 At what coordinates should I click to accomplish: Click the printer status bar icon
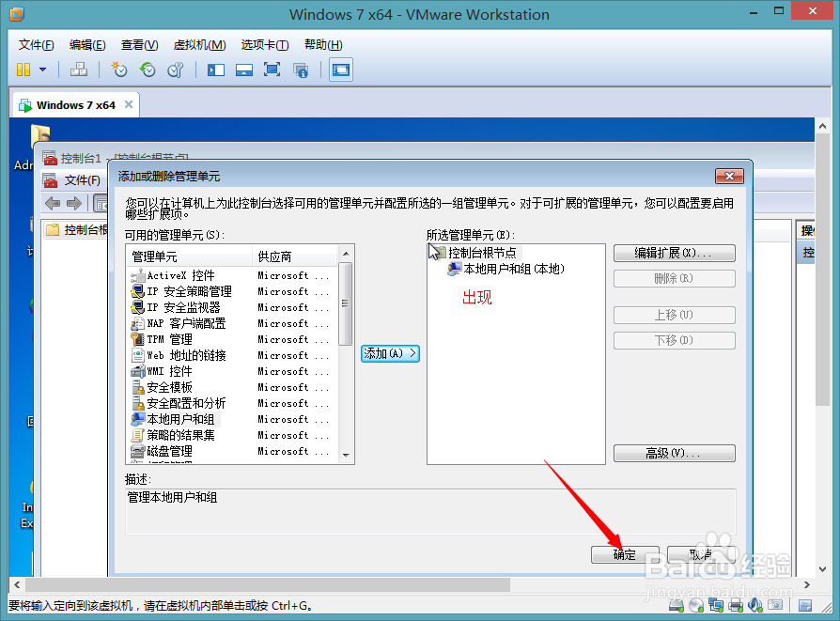736,605
